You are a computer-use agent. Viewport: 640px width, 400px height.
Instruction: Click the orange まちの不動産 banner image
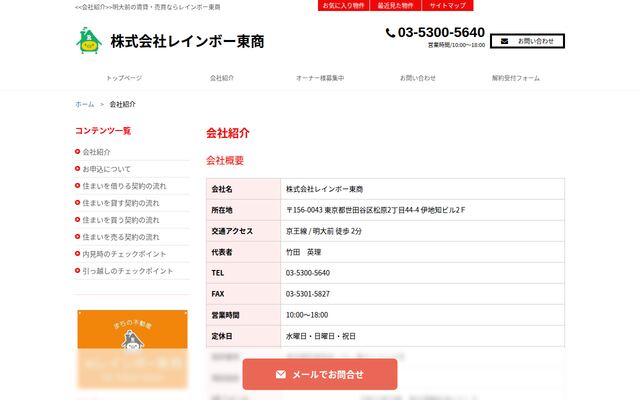coord(132,349)
